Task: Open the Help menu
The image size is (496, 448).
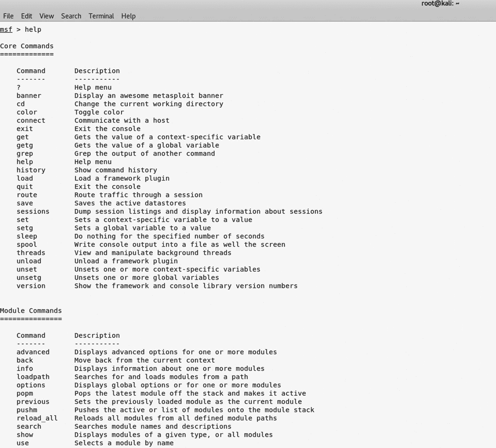Action: point(128,16)
